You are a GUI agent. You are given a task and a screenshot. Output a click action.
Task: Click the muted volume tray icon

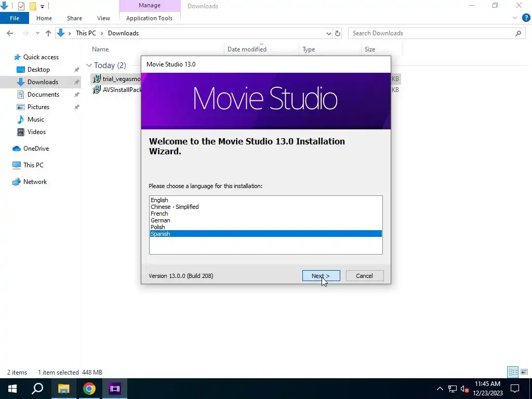pyautogui.click(x=464, y=389)
